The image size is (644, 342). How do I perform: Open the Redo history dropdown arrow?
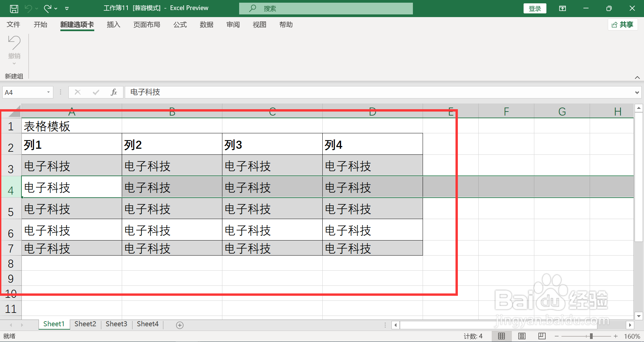click(56, 8)
